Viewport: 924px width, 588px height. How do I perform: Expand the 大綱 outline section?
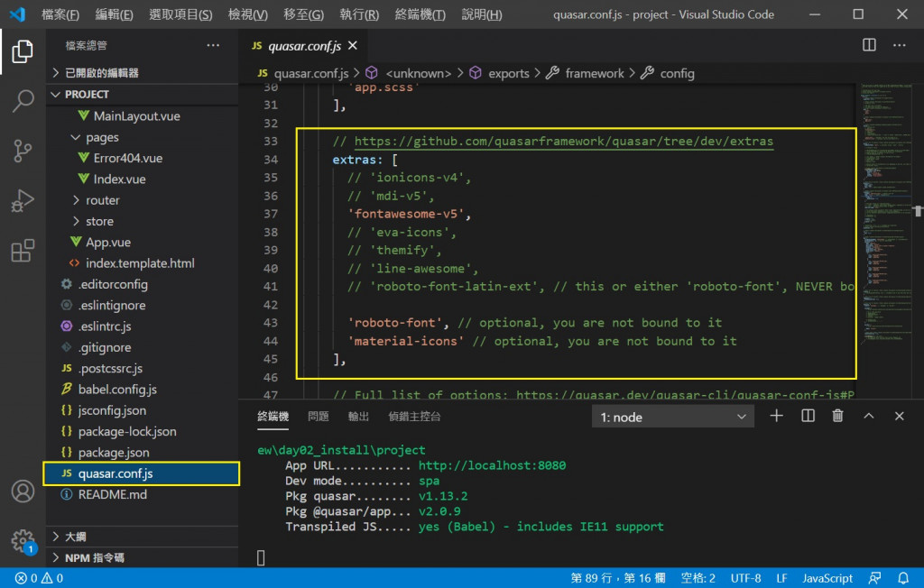click(142, 537)
